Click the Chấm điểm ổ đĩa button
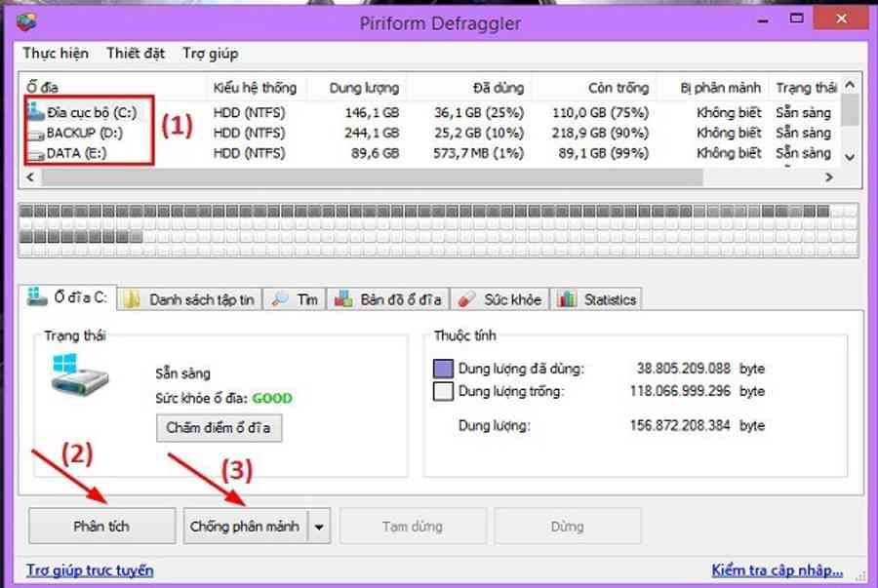Image resolution: width=878 pixels, height=588 pixels. coord(219,428)
